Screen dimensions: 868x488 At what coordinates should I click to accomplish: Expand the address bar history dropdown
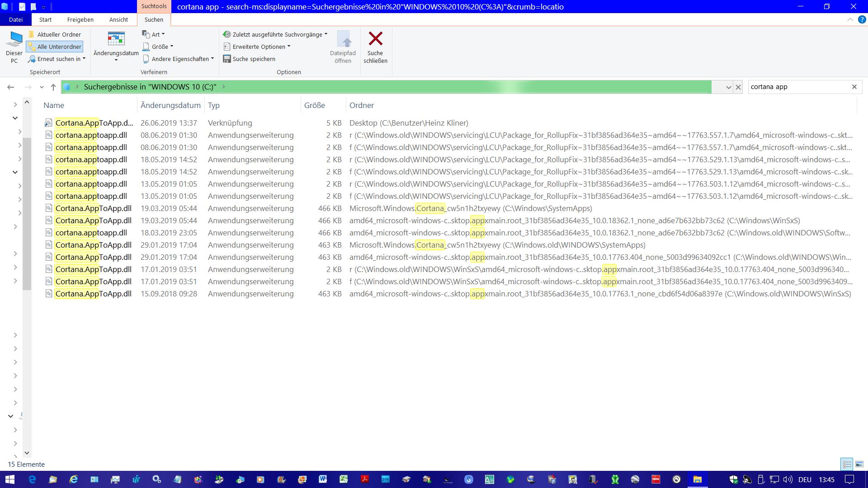click(728, 87)
